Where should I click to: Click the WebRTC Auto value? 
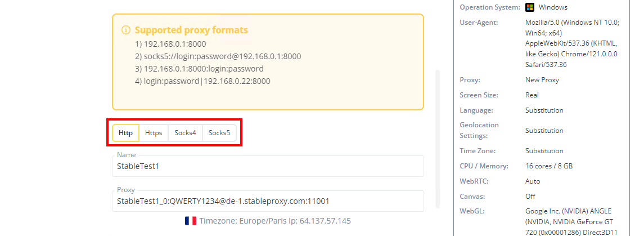tap(533, 181)
